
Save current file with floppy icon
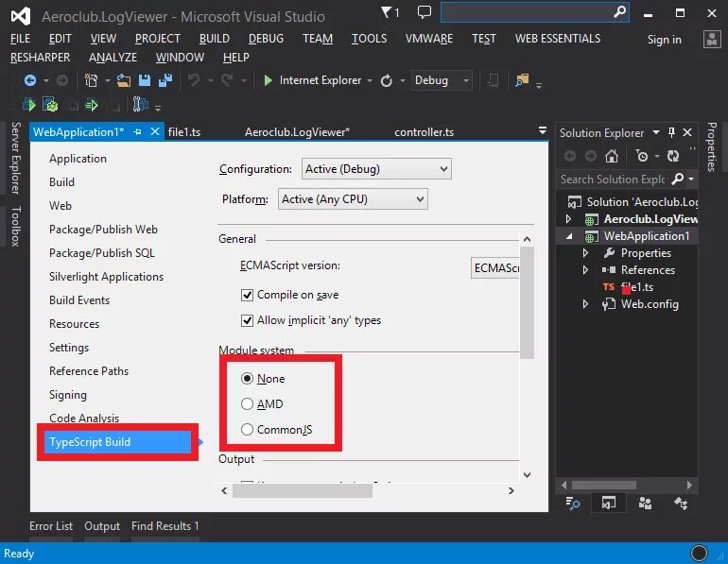coord(145,80)
